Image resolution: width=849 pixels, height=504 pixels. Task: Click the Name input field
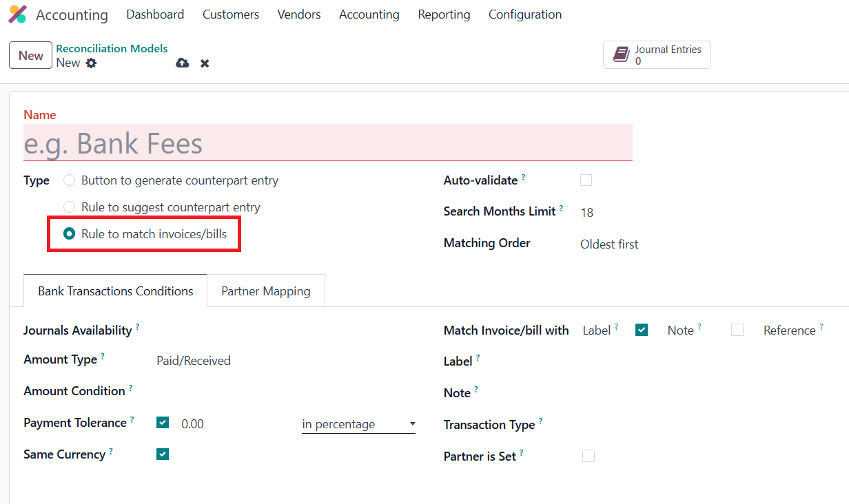pos(327,143)
